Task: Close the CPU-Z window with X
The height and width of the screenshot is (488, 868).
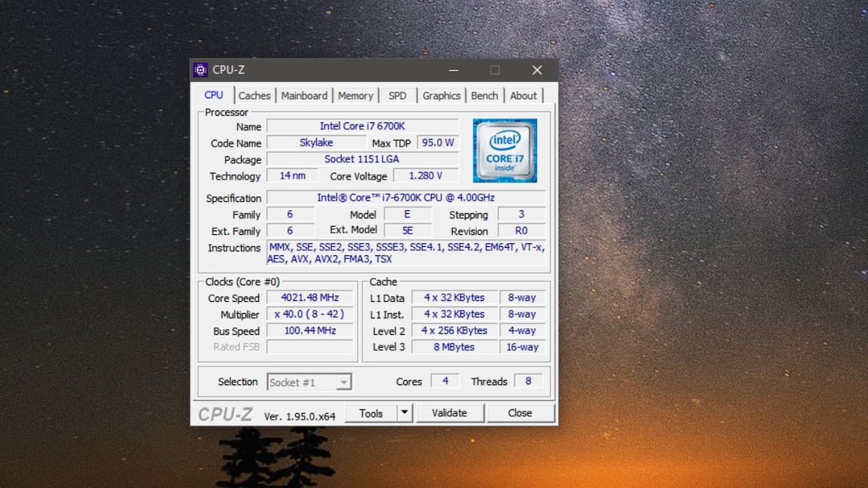Action: tap(537, 71)
